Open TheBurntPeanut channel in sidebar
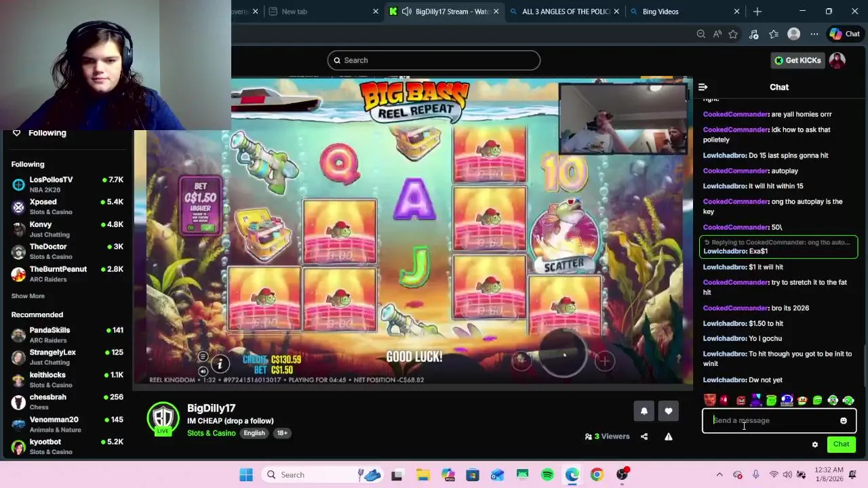This screenshot has width=868, height=488. pyautogui.click(x=66, y=274)
